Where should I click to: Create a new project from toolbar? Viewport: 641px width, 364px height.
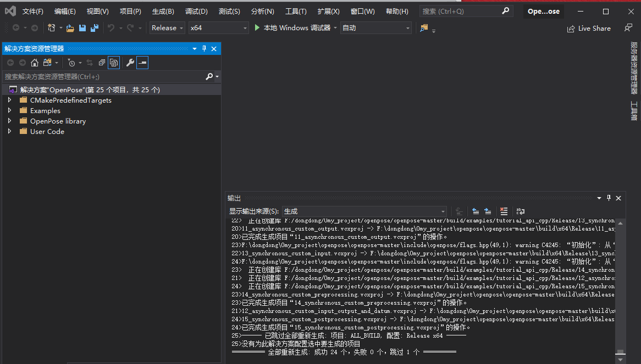52,28
